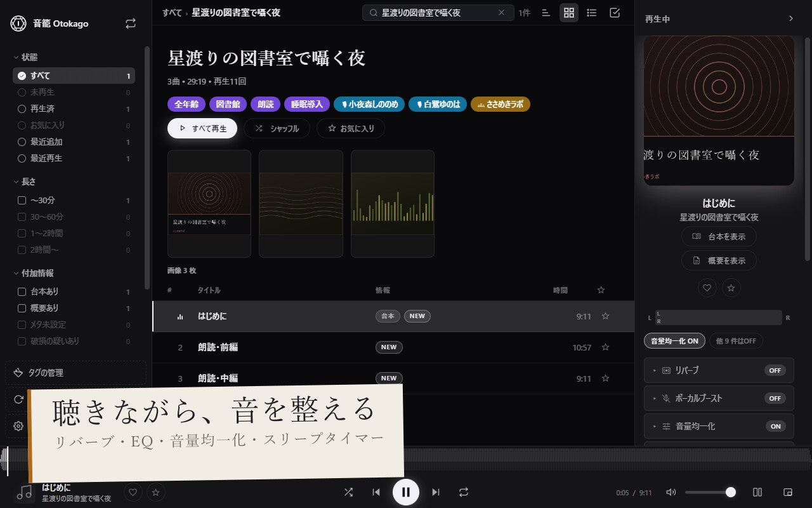Click the volume slider in the player bar

pyautogui.click(x=710, y=492)
